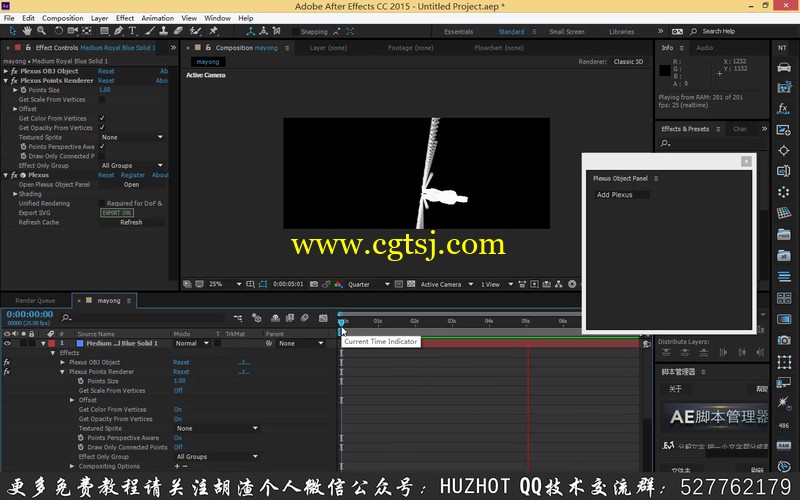This screenshot has width=800, height=500.
Task: Select the Rotation tool
Action: click(59, 31)
